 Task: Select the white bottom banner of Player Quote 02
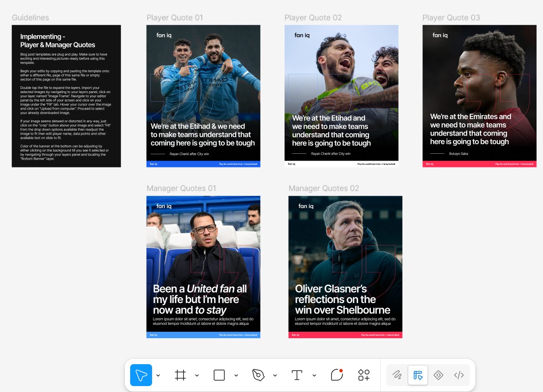click(x=342, y=164)
